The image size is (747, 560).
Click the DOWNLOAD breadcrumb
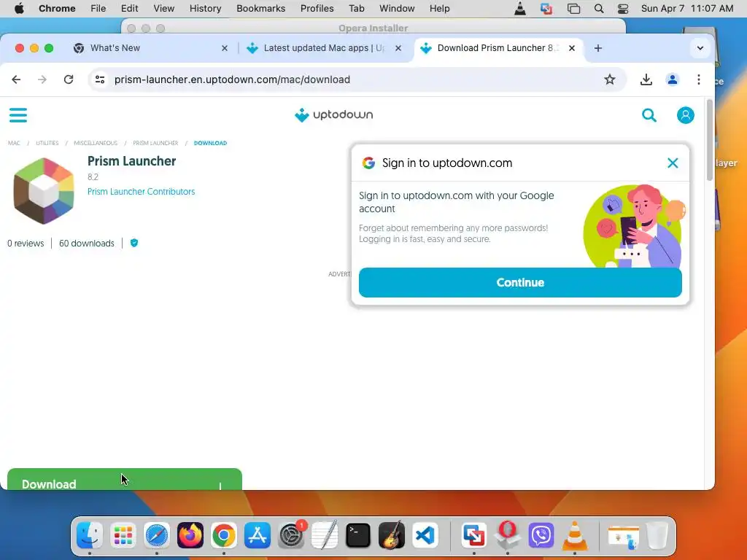pyautogui.click(x=210, y=143)
